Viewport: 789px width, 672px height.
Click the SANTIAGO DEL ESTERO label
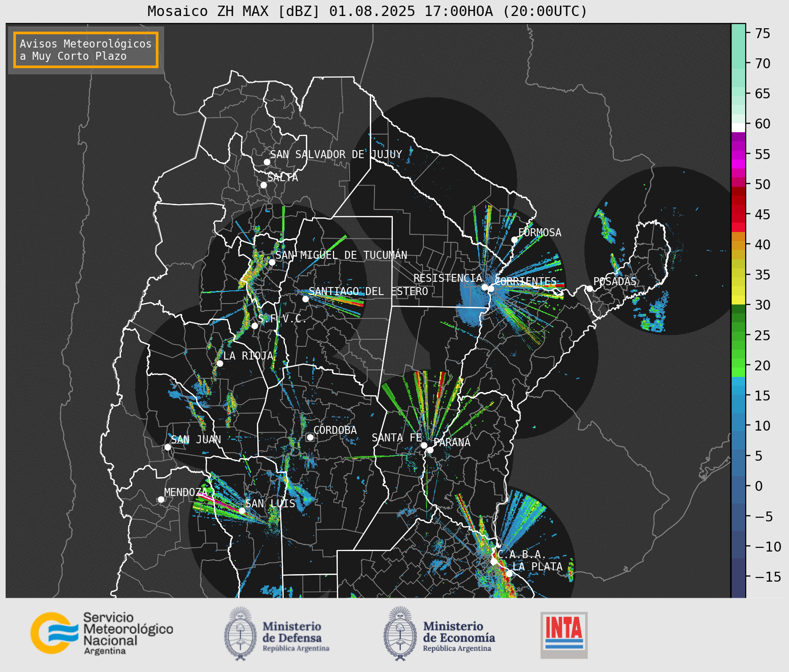pyautogui.click(x=368, y=291)
